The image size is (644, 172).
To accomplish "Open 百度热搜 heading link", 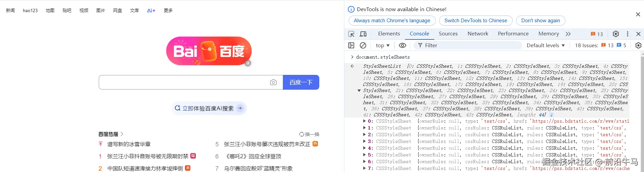I will coord(111,134).
